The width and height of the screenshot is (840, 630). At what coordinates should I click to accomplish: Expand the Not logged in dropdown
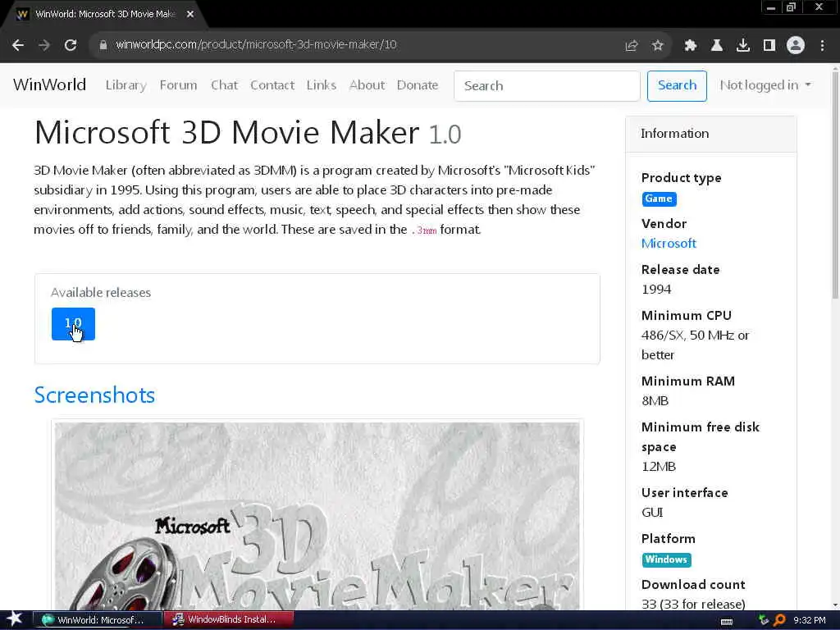[765, 85]
